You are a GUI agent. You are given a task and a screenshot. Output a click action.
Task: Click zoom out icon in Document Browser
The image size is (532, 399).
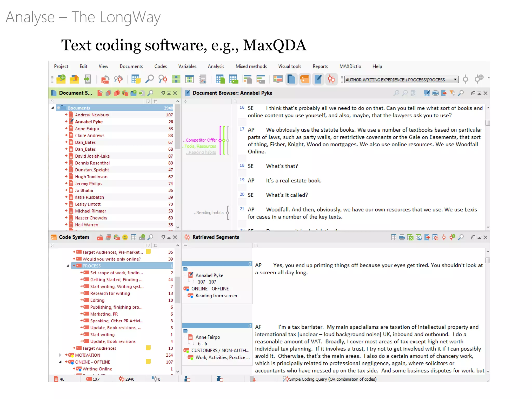pos(405,93)
